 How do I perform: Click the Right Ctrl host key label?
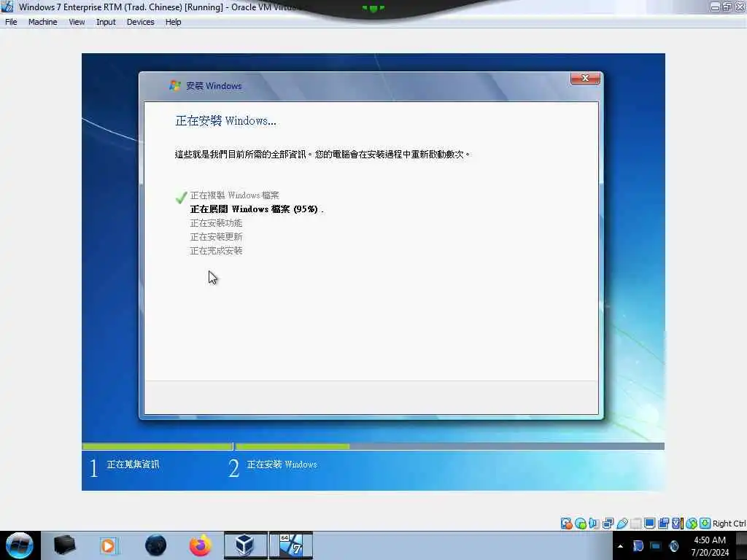tap(729, 524)
